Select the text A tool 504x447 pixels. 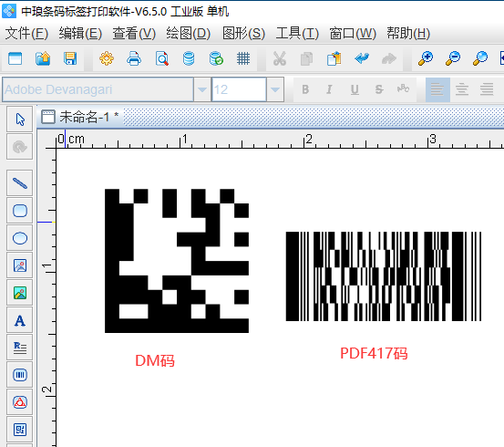20,320
